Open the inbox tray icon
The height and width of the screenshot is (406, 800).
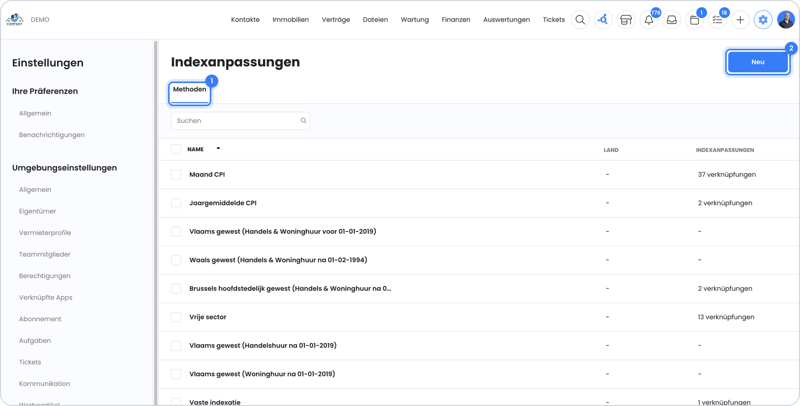(671, 20)
